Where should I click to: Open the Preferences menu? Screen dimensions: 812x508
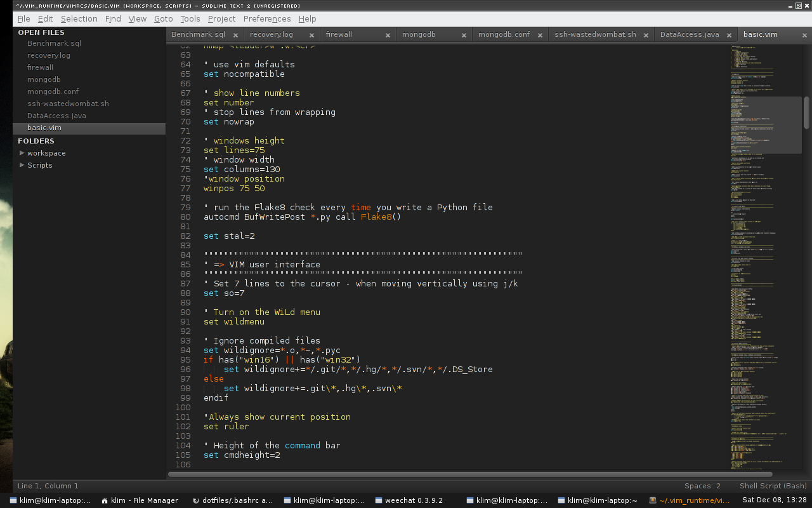(267, 19)
